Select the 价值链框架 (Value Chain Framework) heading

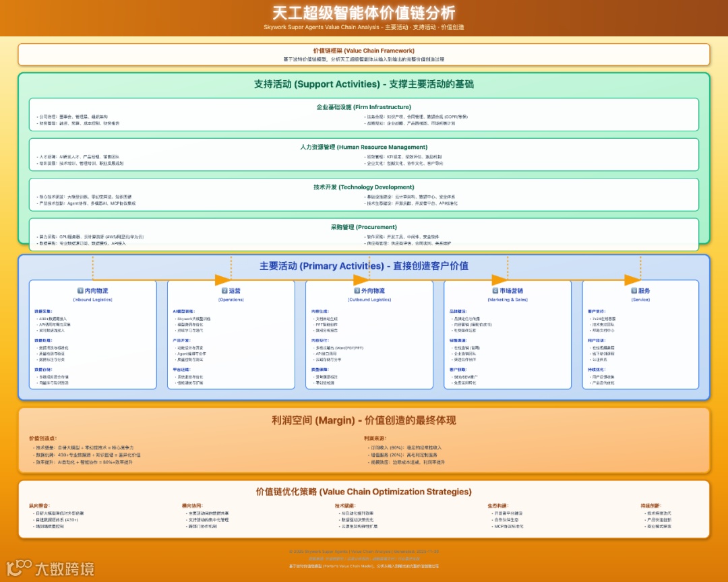click(363, 51)
